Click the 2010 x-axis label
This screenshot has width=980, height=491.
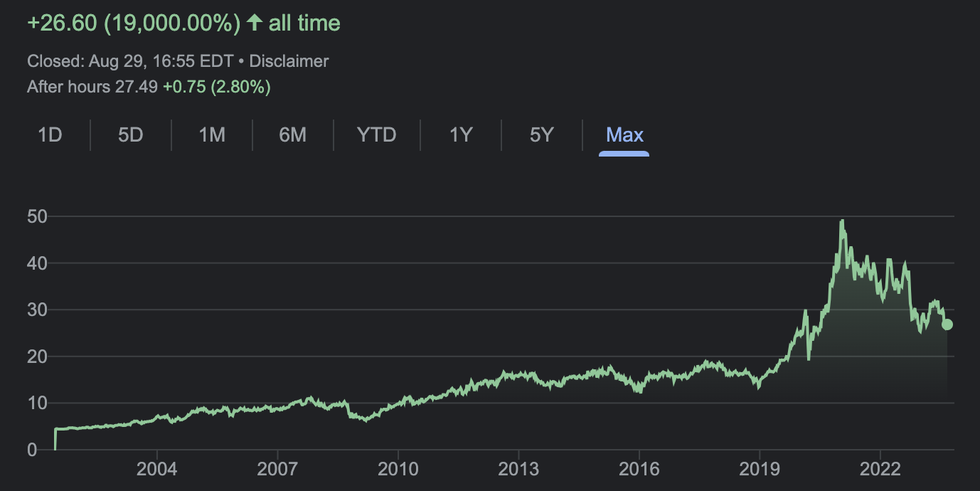398,469
